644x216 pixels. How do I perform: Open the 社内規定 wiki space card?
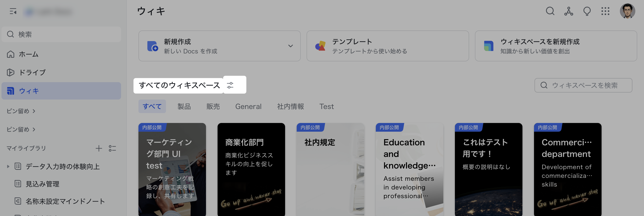point(330,169)
